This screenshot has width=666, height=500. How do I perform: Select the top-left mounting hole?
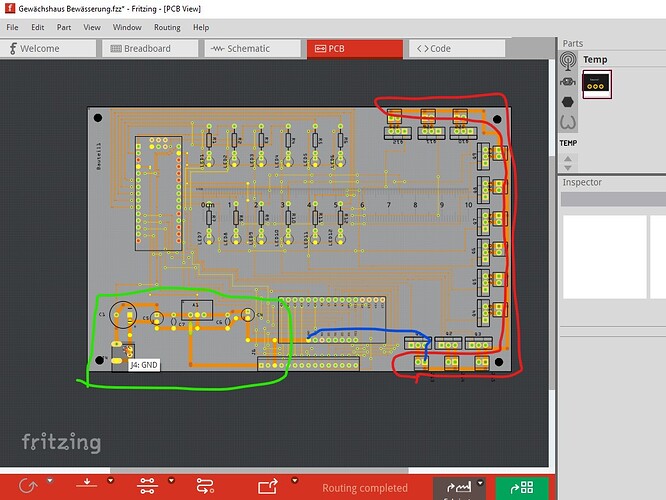coord(98,118)
